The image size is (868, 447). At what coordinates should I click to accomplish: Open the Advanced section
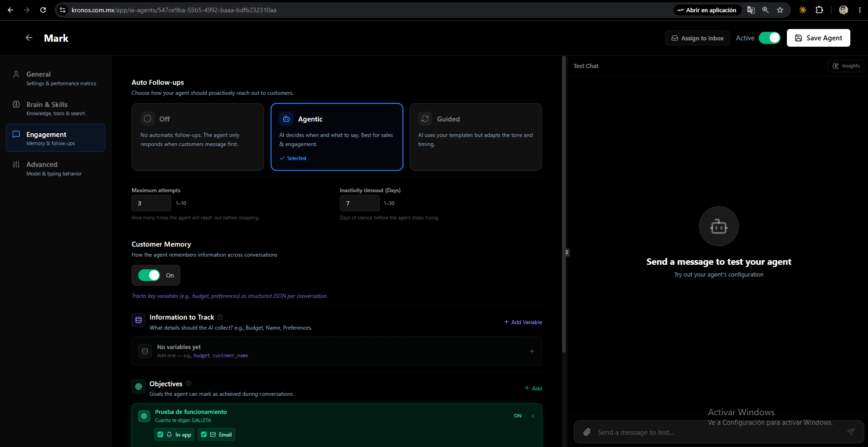[55, 169]
